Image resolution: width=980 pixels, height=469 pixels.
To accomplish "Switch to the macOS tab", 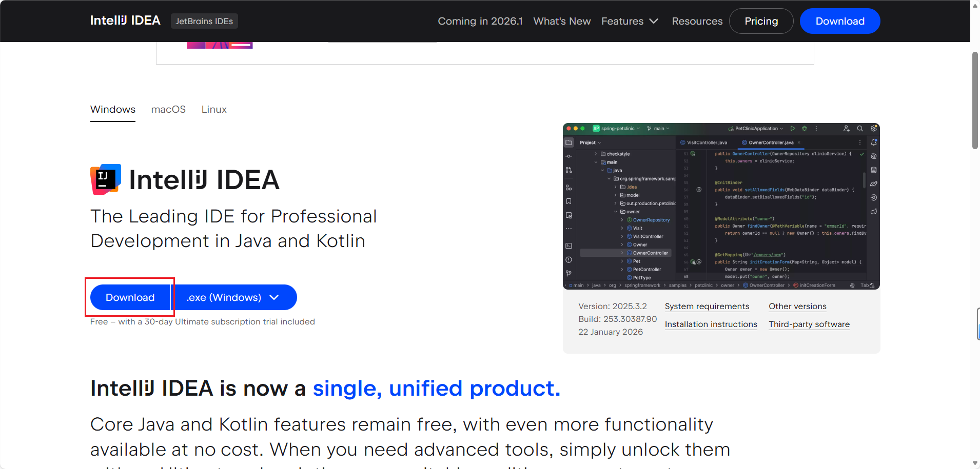I will click(168, 110).
